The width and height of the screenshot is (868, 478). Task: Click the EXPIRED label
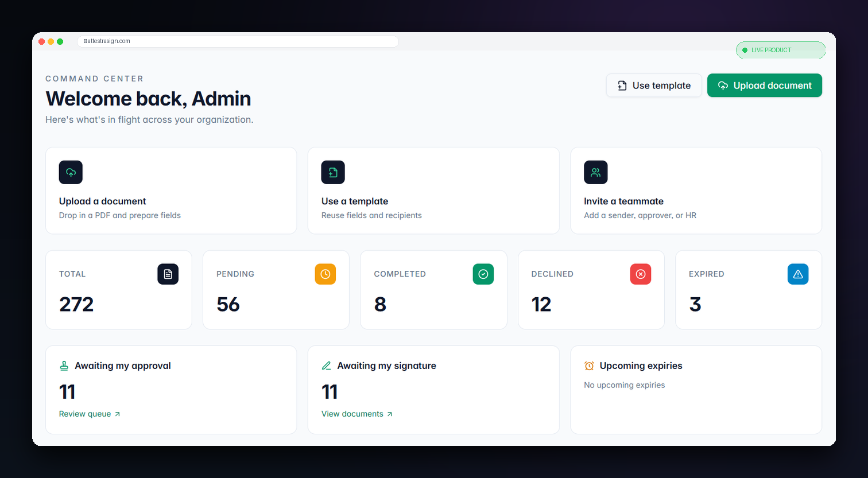coord(706,274)
